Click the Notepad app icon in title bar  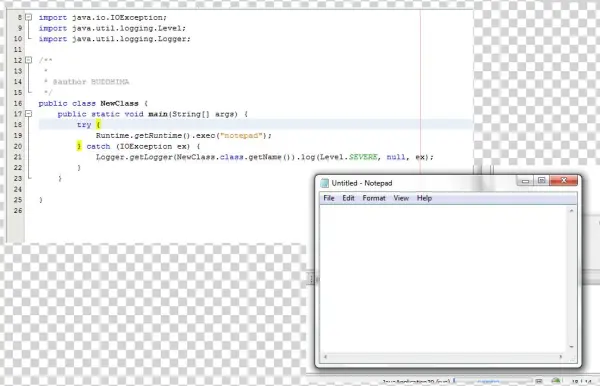coord(324,183)
